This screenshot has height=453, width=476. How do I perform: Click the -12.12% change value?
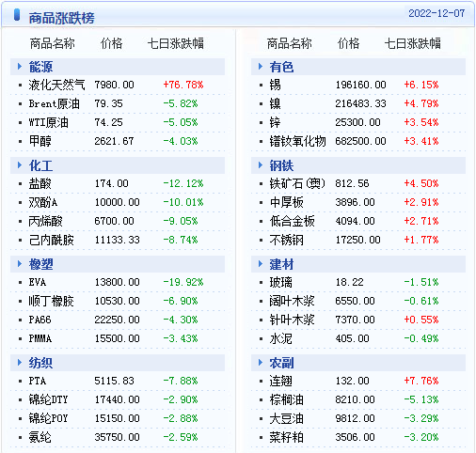(x=183, y=183)
